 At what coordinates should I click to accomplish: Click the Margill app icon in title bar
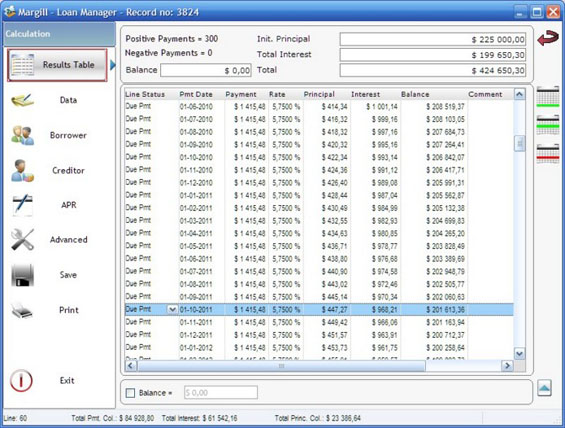[10, 12]
